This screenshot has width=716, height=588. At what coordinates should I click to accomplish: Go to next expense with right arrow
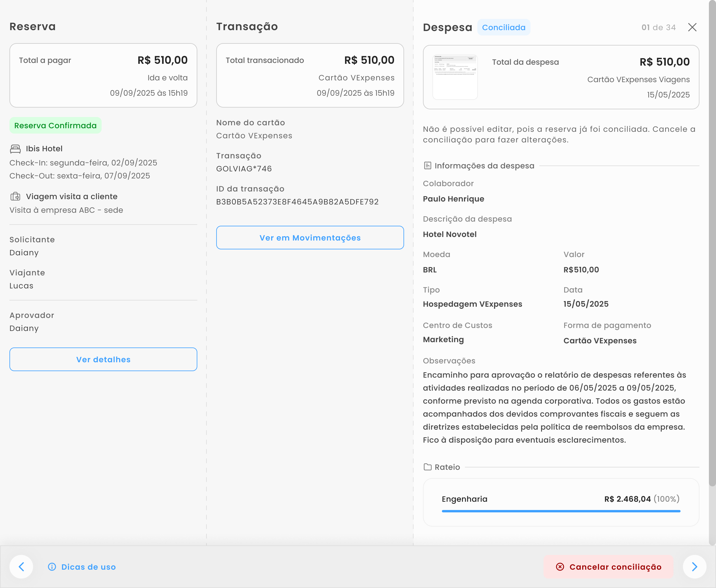click(x=694, y=567)
